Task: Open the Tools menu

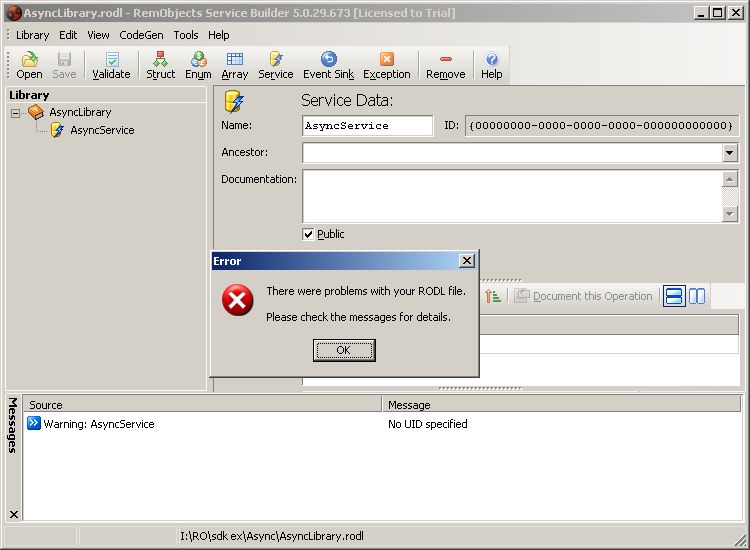Action: (186, 35)
